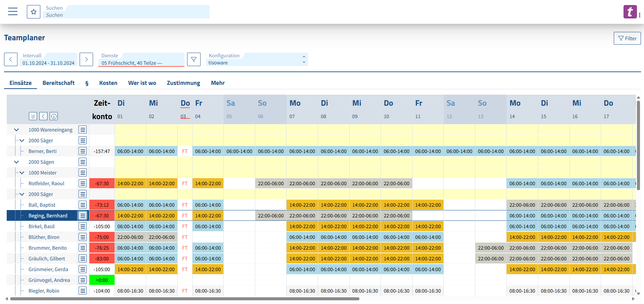The width and height of the screenshot is (644, 304).
Task: Click the horizontal scrollbar below the table
Action: (185, 299)
